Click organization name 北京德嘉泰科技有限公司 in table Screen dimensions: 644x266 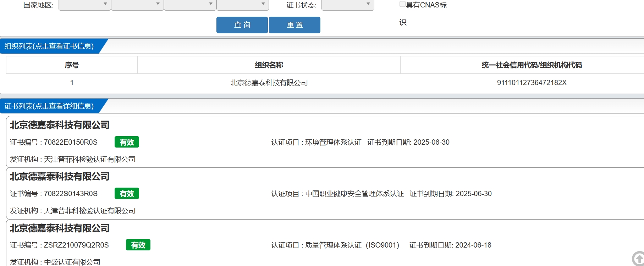coord(269,83)
